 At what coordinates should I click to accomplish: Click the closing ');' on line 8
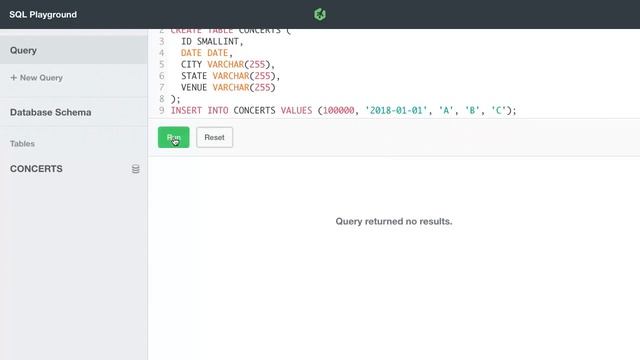(176, 99)
